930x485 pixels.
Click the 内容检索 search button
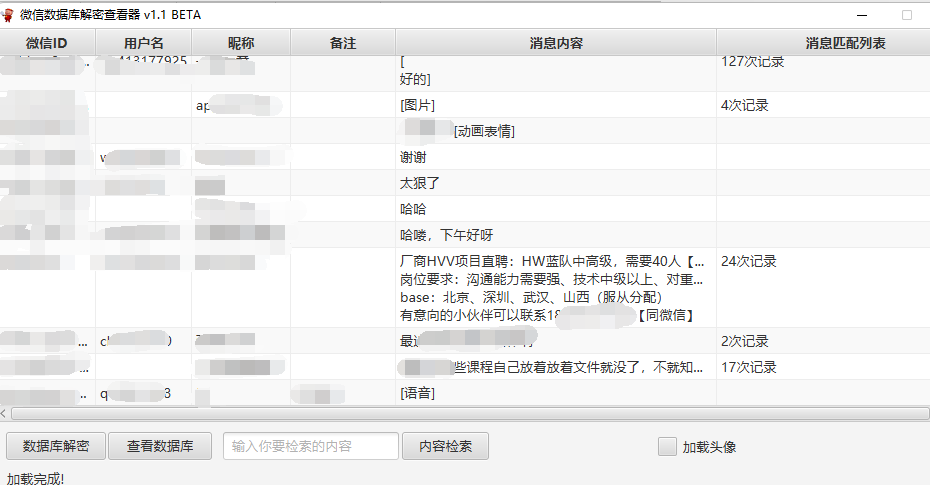(445, 446)
